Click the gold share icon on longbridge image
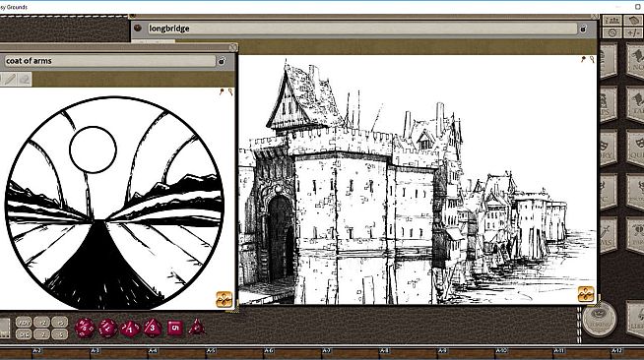644x360 pixels. [x=586, y=294]
